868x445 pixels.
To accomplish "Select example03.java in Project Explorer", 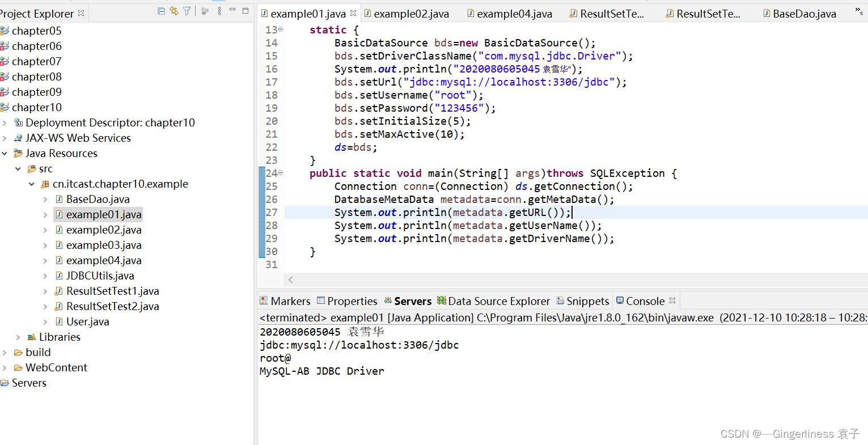I will 104,245.
